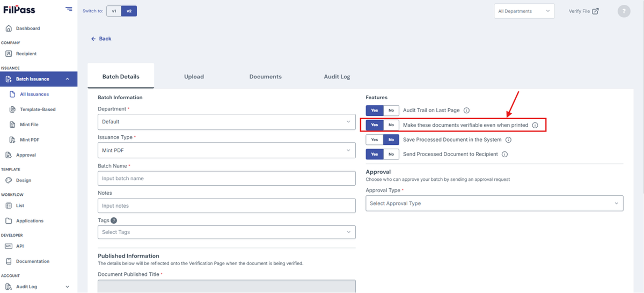The image size is (644, 293).
Task: Click the Documentation book icon
Action: pyautogui.click(x=9, y=261)
